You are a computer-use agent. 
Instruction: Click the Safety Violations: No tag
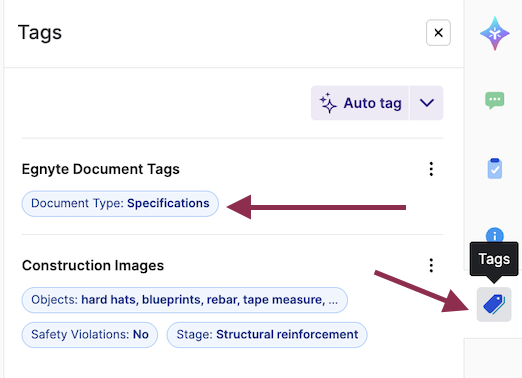(x=90, y=335)
